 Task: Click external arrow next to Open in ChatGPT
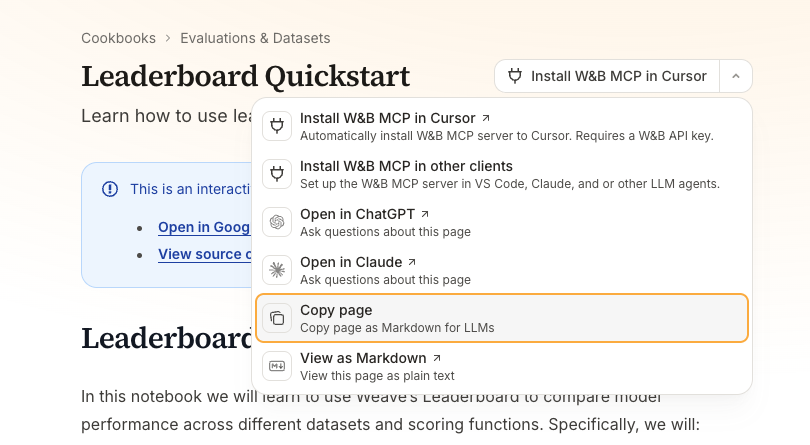[x=425, y=213]
